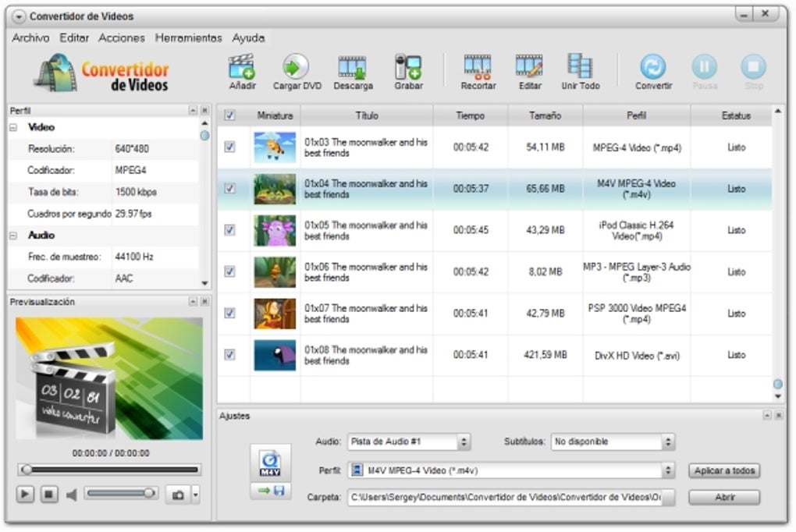This screenshot has height=532, width=796.
Task: Select the 01x05 moonwalker video thumbnail
Action: pyautogui.click(x=275, y=230)
